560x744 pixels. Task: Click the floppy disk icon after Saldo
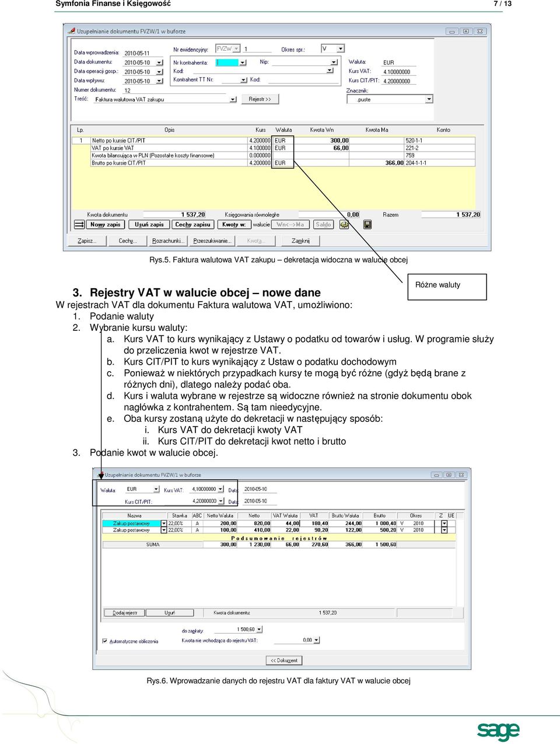click(367, 225)
